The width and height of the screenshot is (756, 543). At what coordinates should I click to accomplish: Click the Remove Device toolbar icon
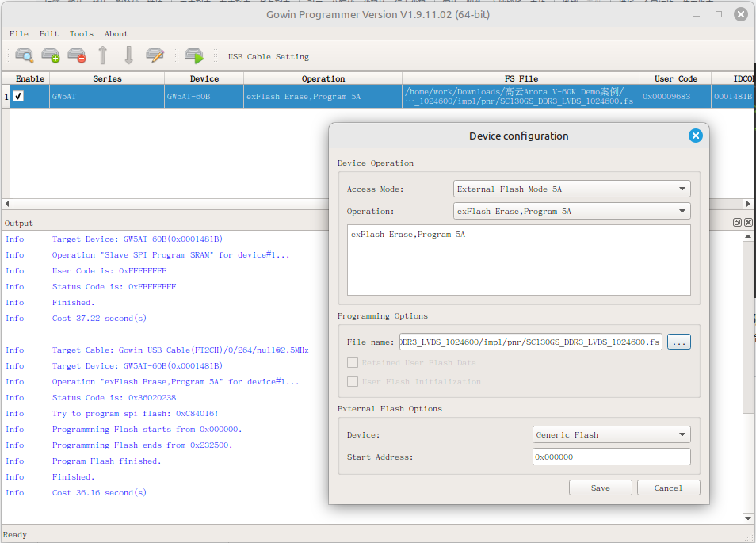click(x=77, y=55)
